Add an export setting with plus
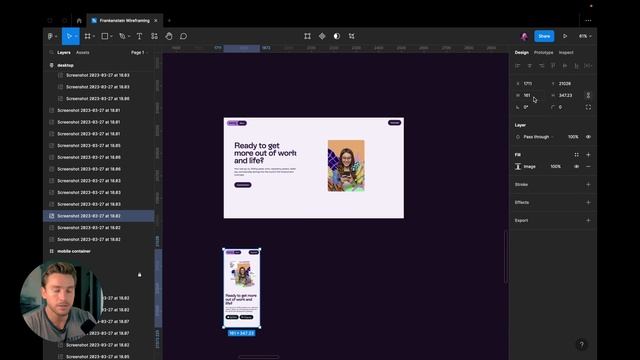 click(x=588, y=220)
